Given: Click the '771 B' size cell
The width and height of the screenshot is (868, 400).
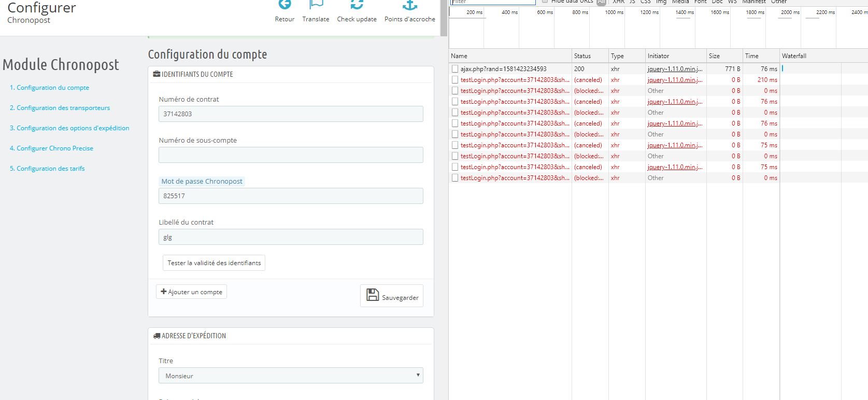Looking at the screenshot, I should 732,68.
